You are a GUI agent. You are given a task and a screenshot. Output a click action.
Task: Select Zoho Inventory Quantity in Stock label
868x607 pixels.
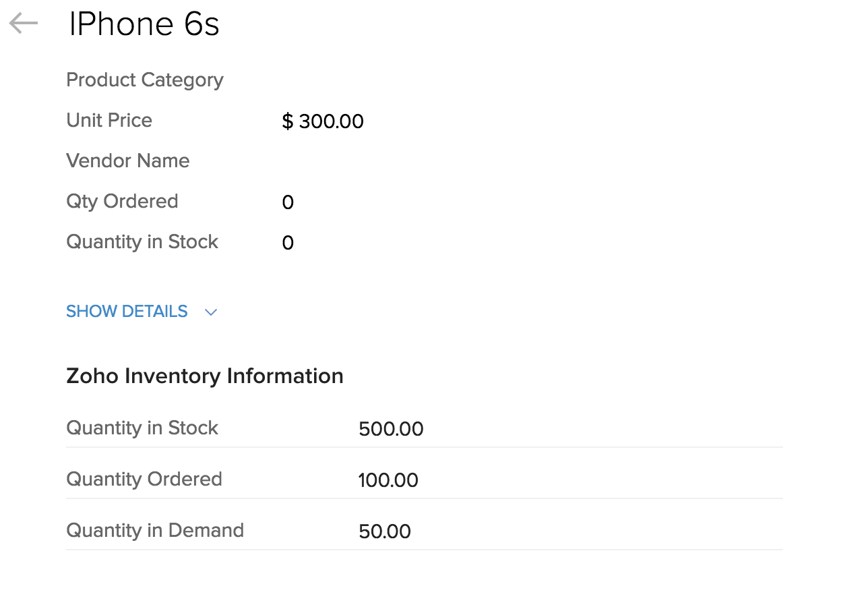click(142, 428)
